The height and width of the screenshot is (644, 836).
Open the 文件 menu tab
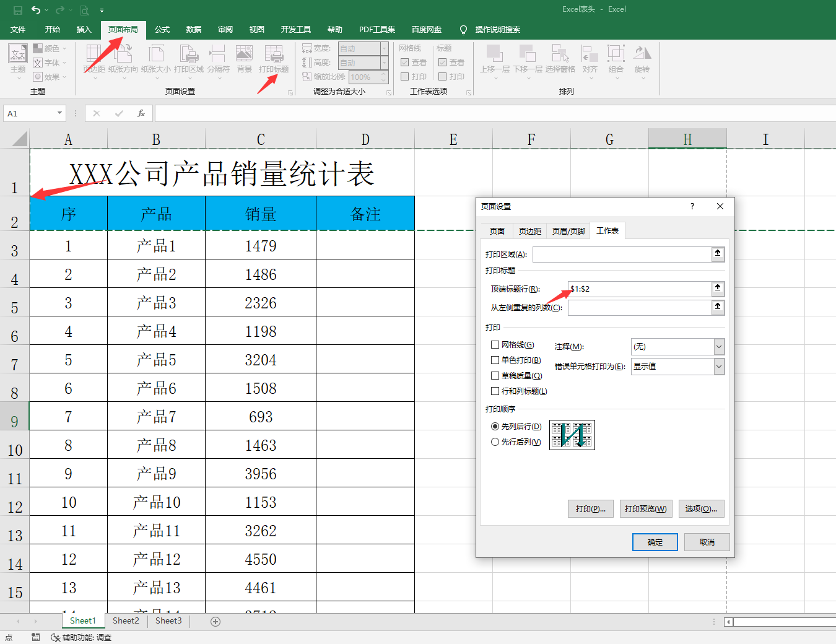pyautogui.click(x=18, y=30)
